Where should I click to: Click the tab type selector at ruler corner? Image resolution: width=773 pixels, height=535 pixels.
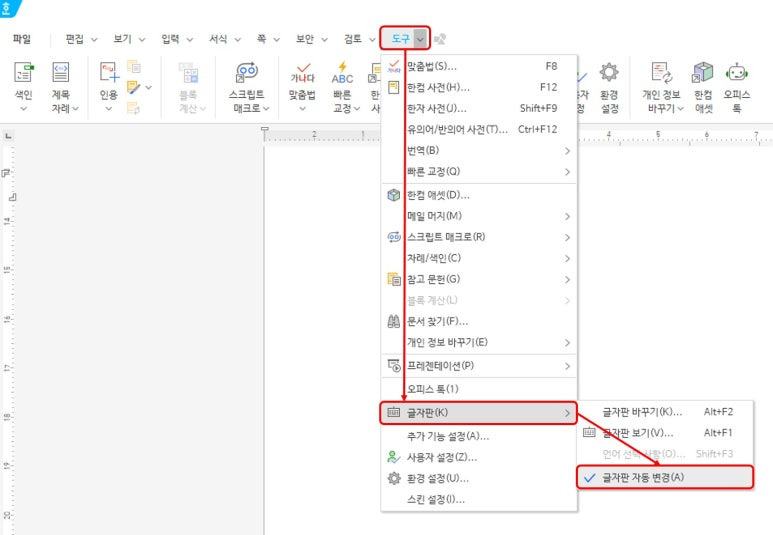click(x=8, y=136)
